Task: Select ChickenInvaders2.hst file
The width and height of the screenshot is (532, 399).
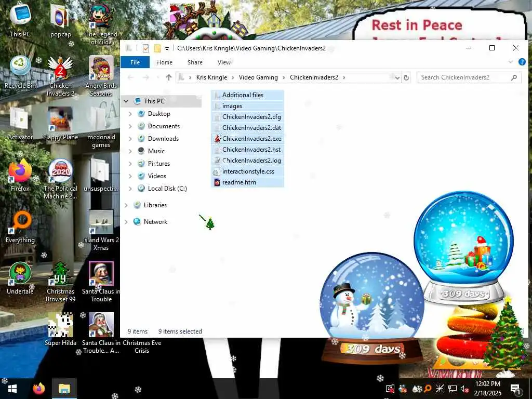Action: tap(247, 150)
